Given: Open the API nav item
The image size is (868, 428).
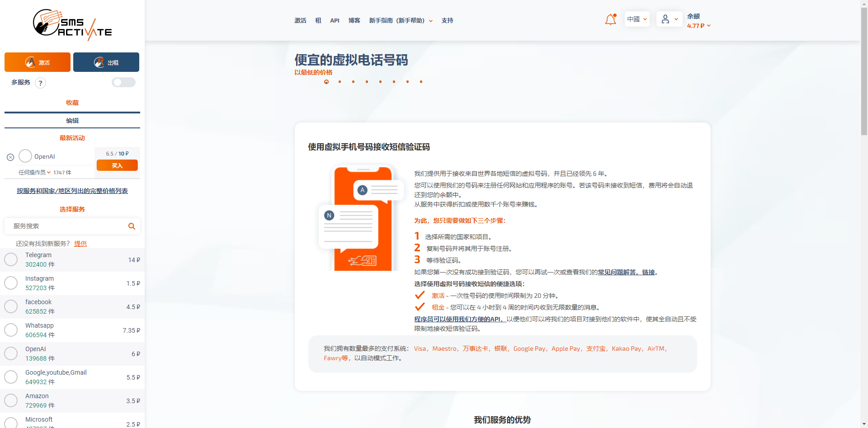Looking at the screenshot, I should click(x=335, y=20).
